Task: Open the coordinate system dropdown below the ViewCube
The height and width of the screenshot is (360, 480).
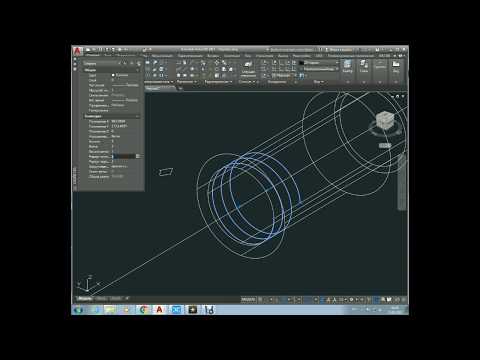Action: pyautogui.click(x=385, y=146)
